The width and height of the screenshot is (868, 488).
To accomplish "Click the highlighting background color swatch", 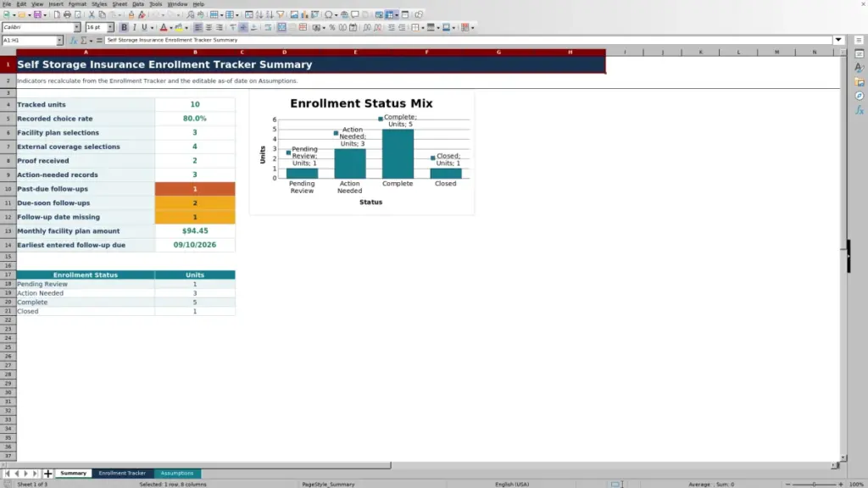I will click(179, 28).
